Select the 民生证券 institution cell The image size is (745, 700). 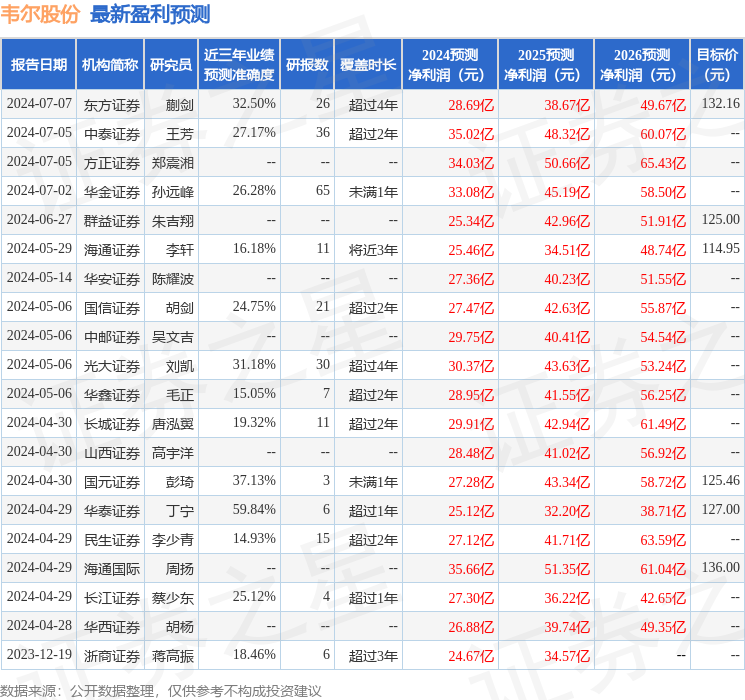pos(112,540)
